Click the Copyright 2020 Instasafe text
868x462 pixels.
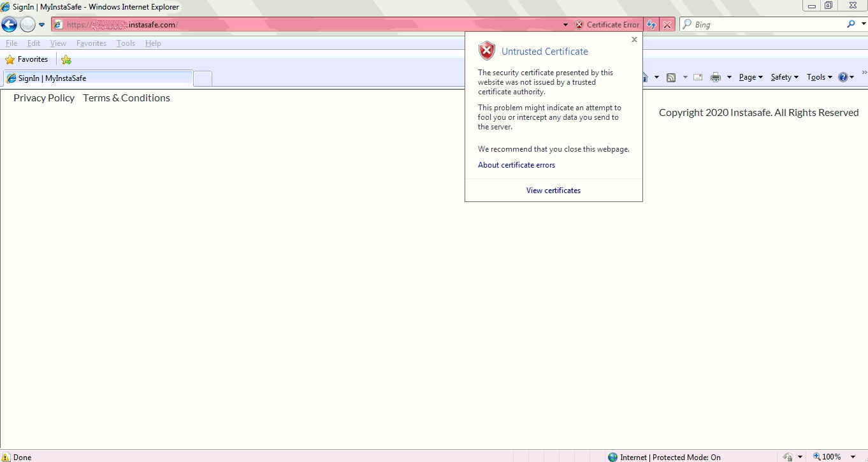(758, 113)
